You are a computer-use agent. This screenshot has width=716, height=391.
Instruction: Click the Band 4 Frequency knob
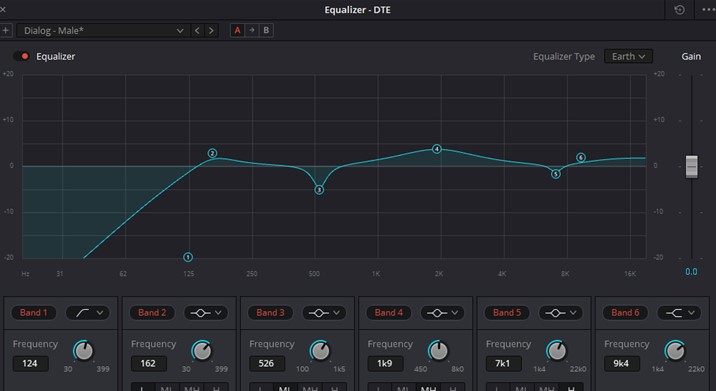point(438,351)
